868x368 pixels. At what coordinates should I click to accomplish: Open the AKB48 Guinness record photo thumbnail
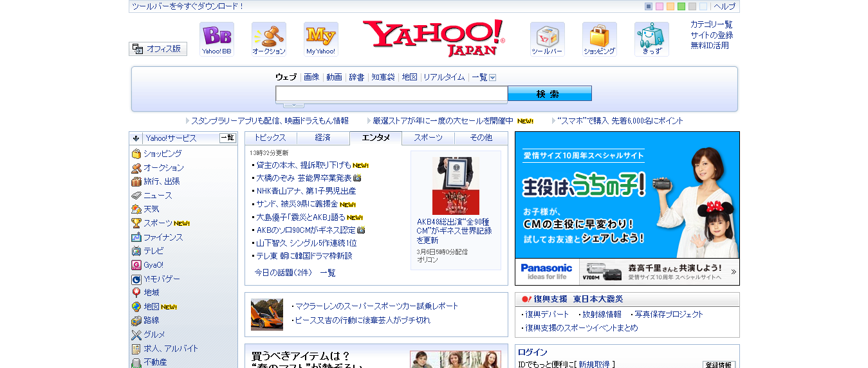[456, 186]
